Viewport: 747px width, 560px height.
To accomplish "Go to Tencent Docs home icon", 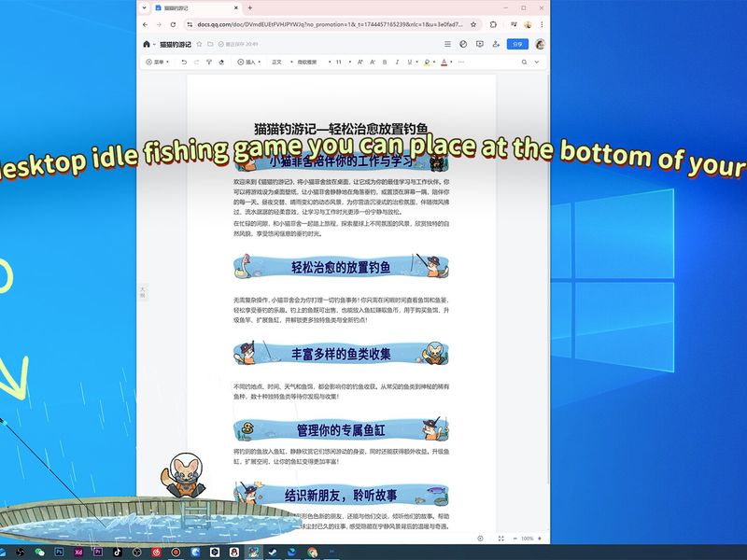I will tap(147, 44).
